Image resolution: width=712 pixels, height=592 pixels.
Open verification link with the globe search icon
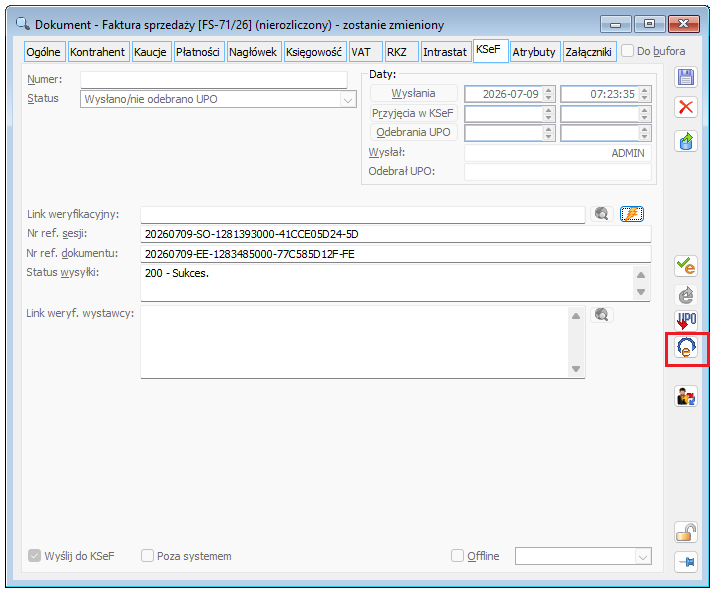(x=602, y=213)
